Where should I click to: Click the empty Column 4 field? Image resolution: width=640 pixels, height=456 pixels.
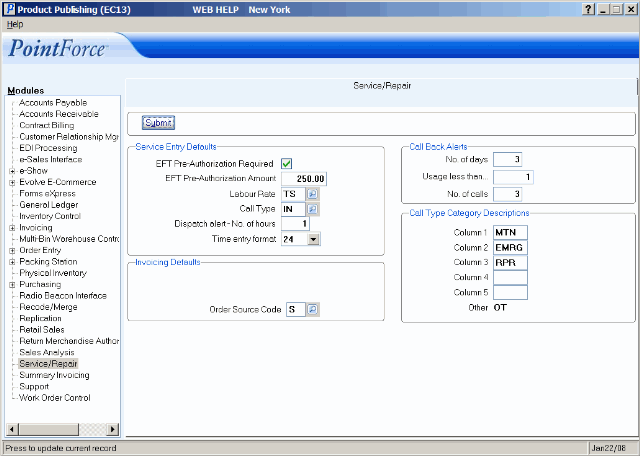coord(511,278)
